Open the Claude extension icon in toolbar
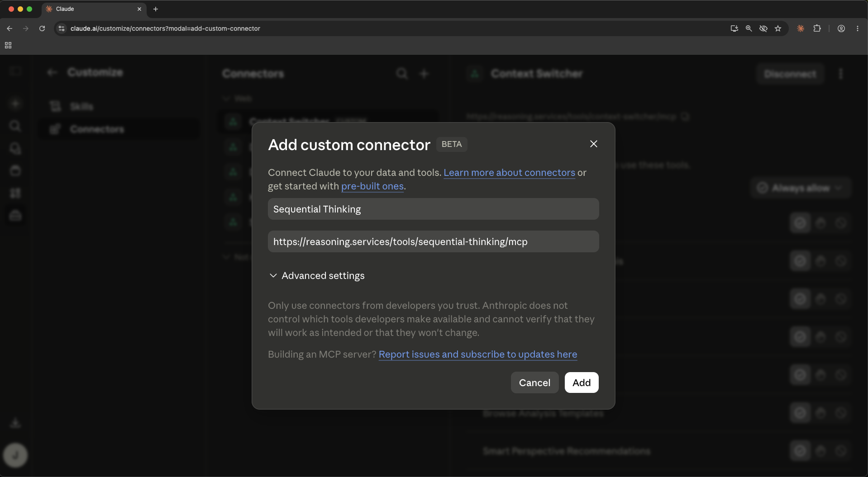 [801, 28]
